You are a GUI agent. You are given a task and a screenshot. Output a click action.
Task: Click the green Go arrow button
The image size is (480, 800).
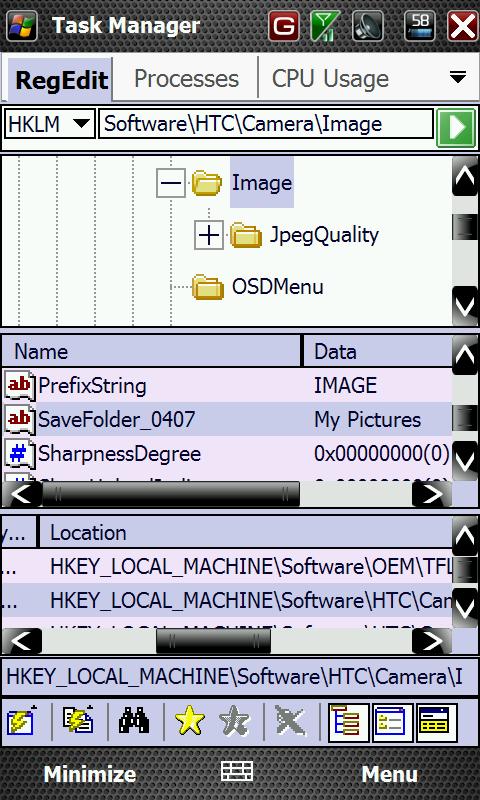coord(456,128)
